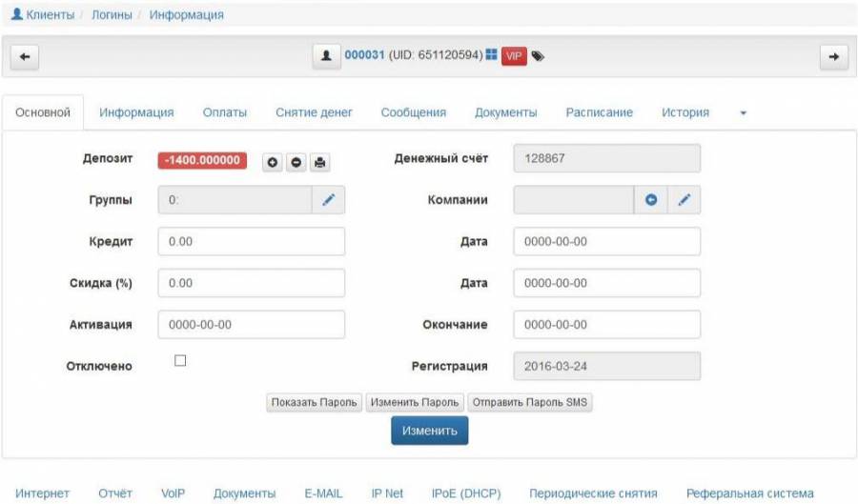The height and width of the screenshot is (504, 858).
Task: Click the first Дата field under Компании
Action: click(x=607, y=242)
